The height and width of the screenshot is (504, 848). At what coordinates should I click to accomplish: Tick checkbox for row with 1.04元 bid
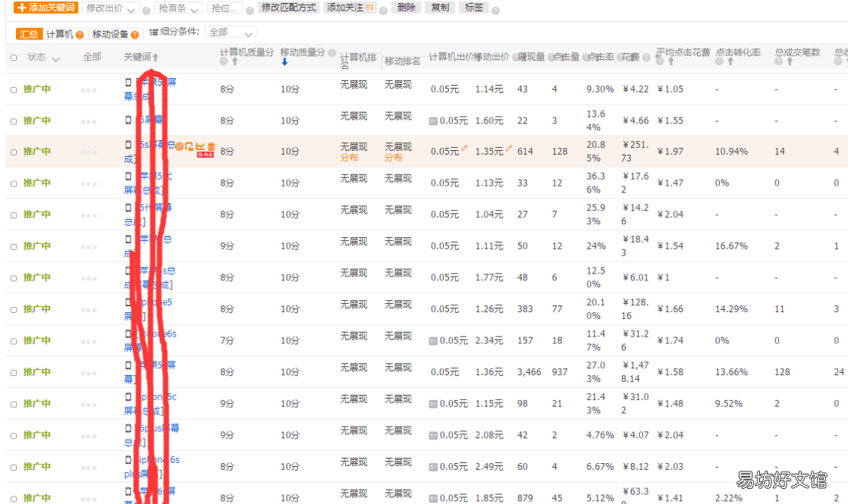(14, 215)
